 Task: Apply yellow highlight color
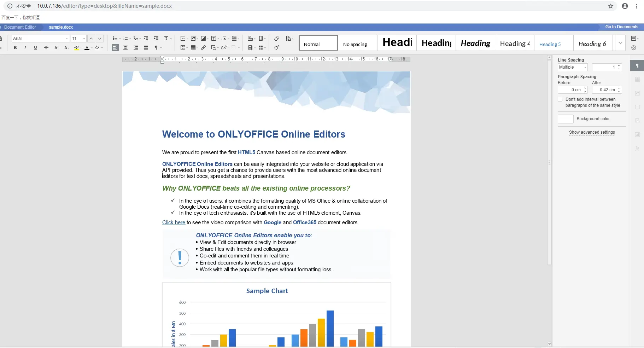(76, 48)
